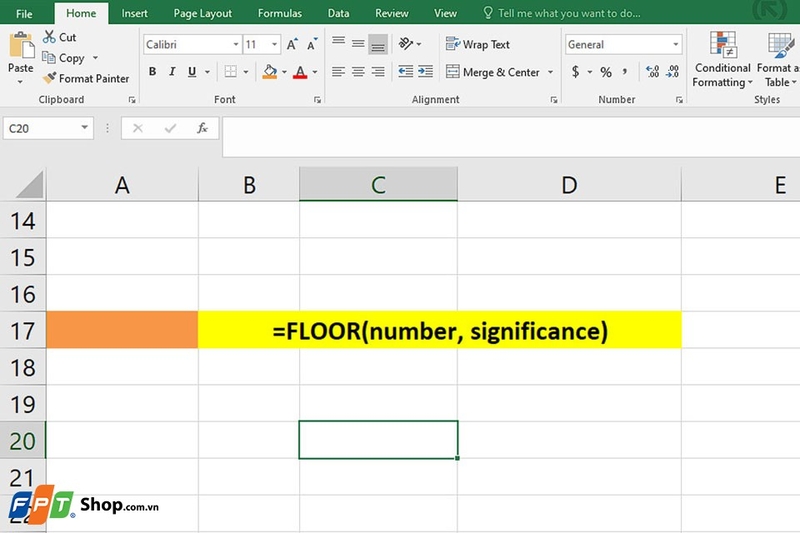Select column D header
The image size is (800, 533).
coord(569,185)
